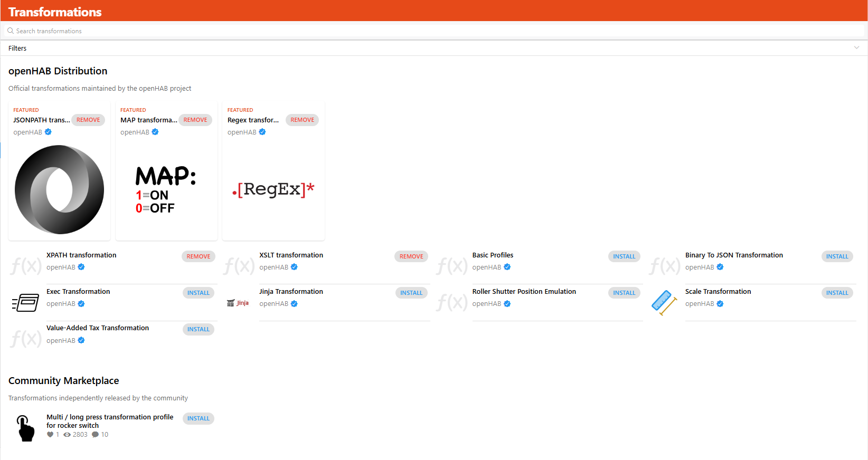
Task: Focus the Search transformations field
Action: [x=434, y=31]
